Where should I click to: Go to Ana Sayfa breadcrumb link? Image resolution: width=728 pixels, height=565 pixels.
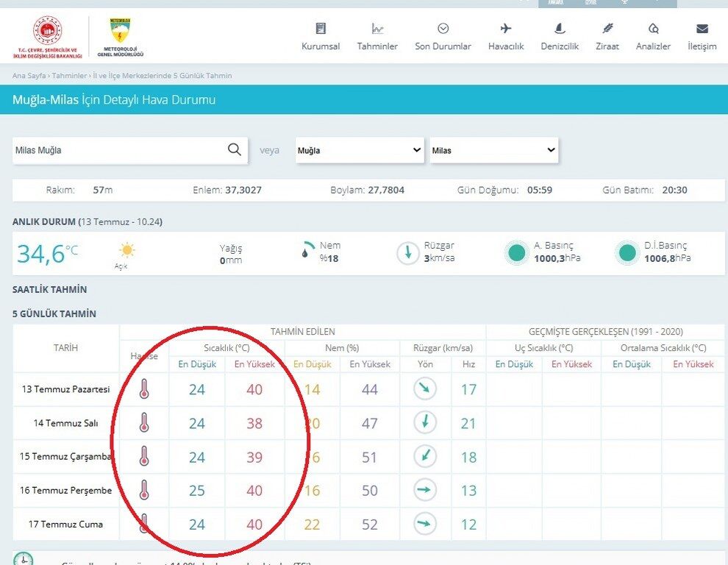click(x=29, y=75)
